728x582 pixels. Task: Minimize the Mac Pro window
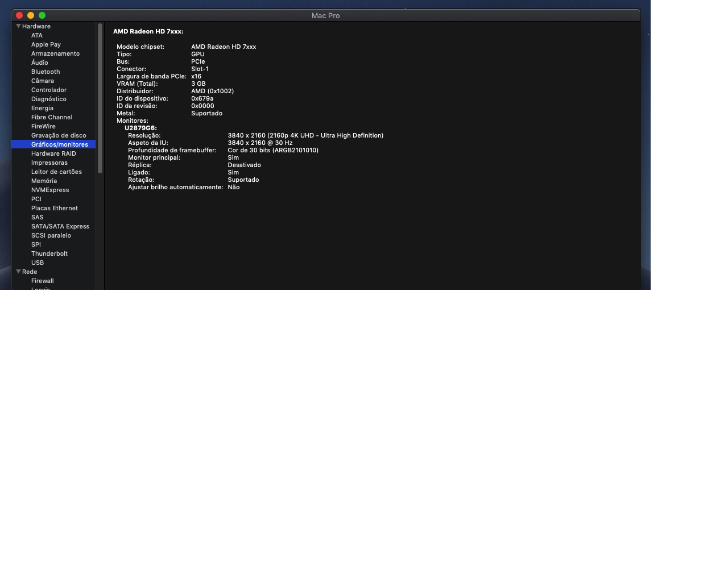[x=31, y=15]
